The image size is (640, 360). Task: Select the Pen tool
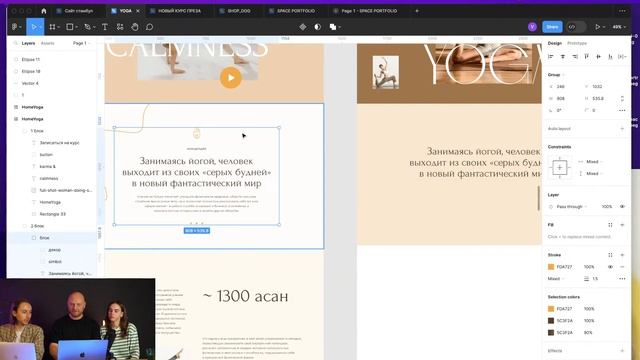(87, 27)
